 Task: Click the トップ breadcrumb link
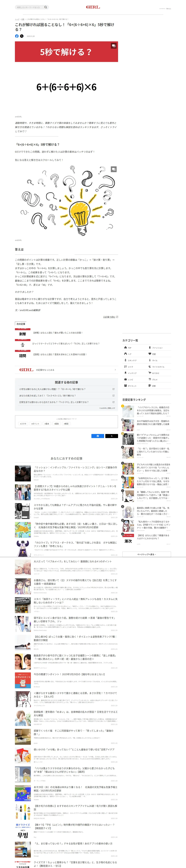[17, 19]
